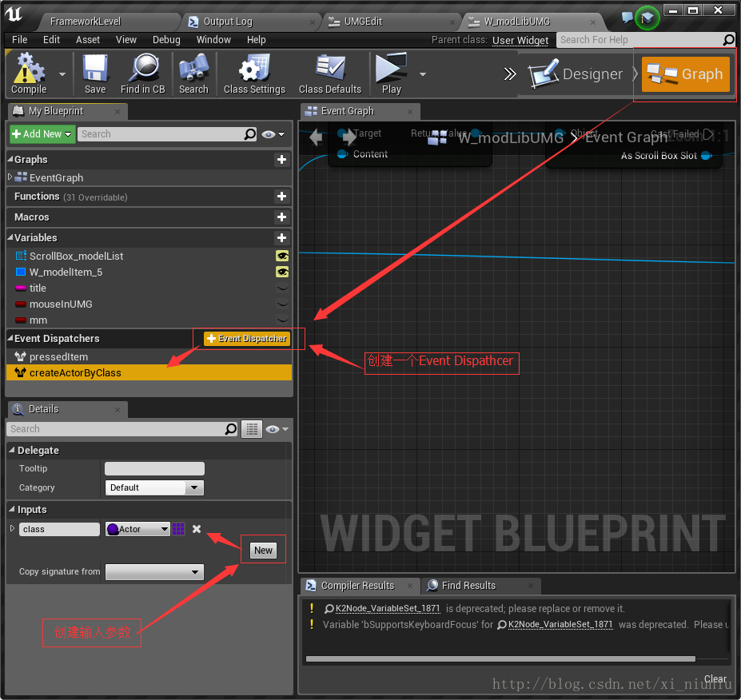Screen dimensions: 741x700
Task: Open the Edit menu
Action: [51, 40]
